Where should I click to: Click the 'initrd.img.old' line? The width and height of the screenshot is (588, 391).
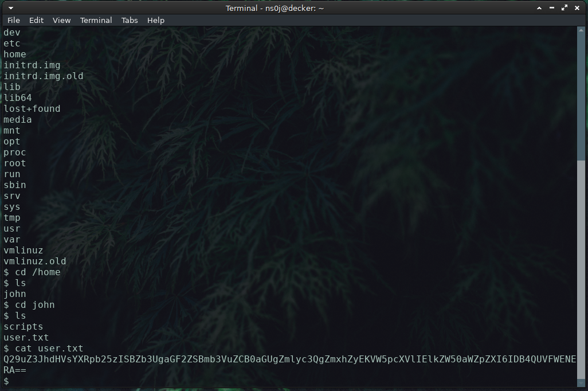[44, 76]
